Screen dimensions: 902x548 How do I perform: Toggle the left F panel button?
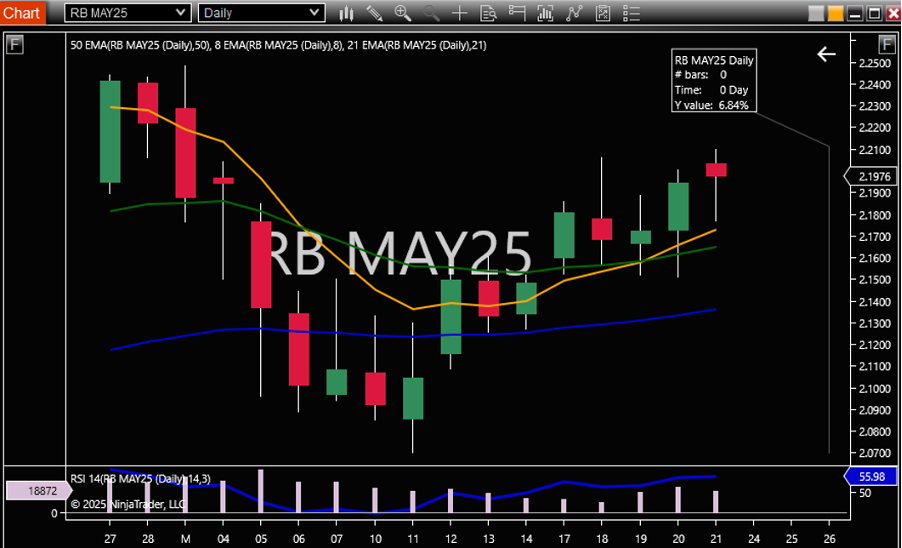click(14, 44)
